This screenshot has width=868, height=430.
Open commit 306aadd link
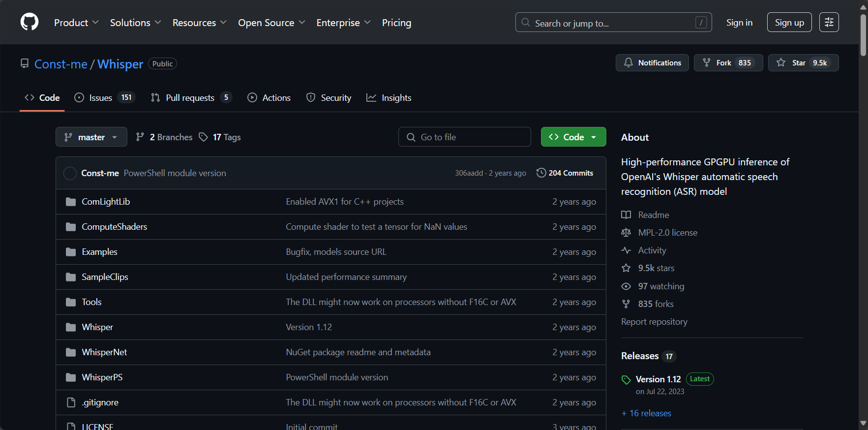[469, 173]
